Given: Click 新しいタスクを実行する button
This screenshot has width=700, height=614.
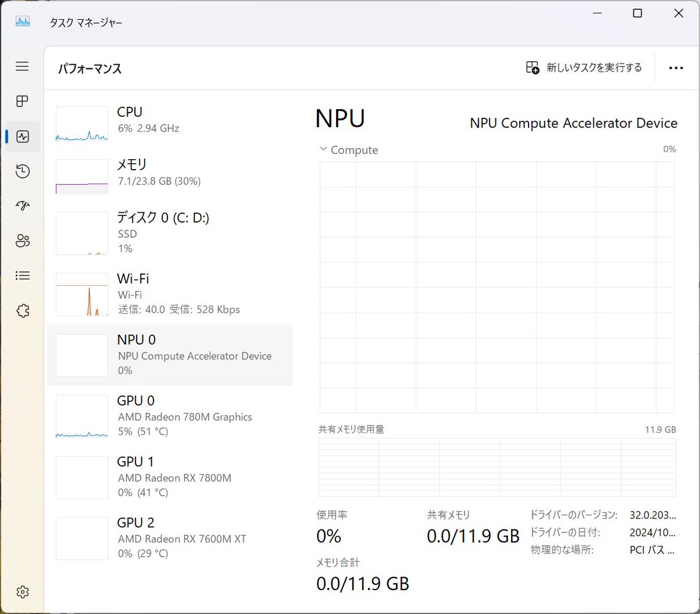Looking at the screenshot, I should (584, 68).
